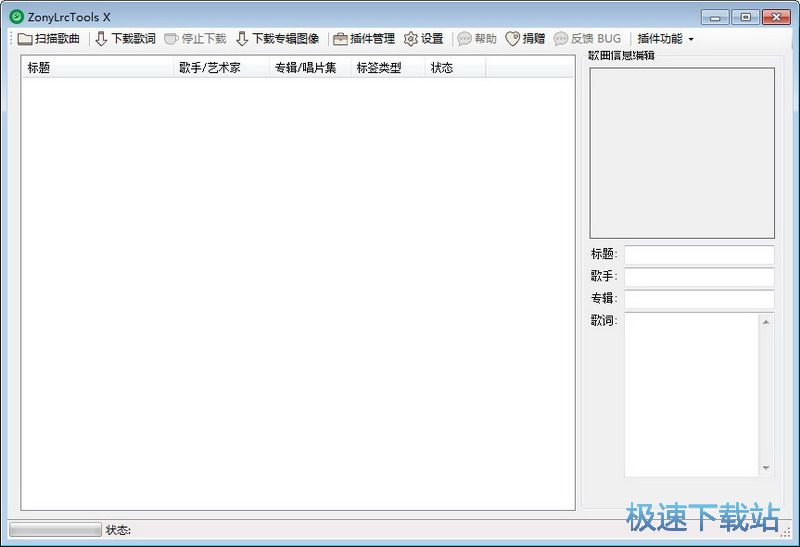This screenshot has width=800, height=547.
Task: Sort by Singer/Artist (歌手/艺术家) column header
Action: coord(210,68)
